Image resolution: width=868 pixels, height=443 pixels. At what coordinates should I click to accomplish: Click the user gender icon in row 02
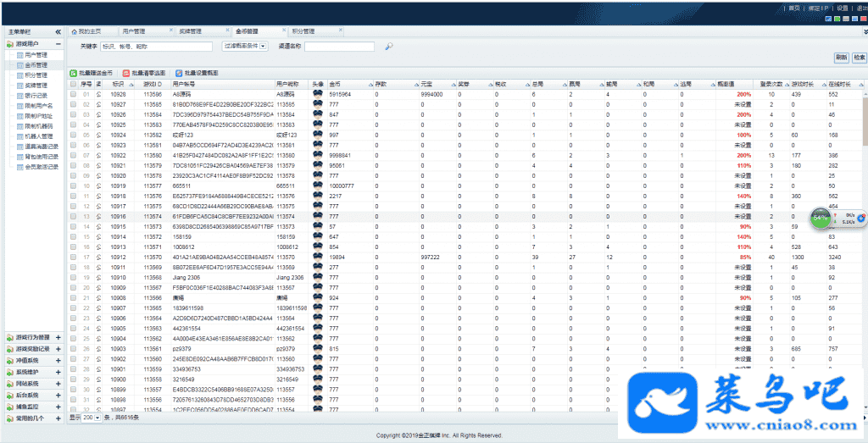[98, 104]
